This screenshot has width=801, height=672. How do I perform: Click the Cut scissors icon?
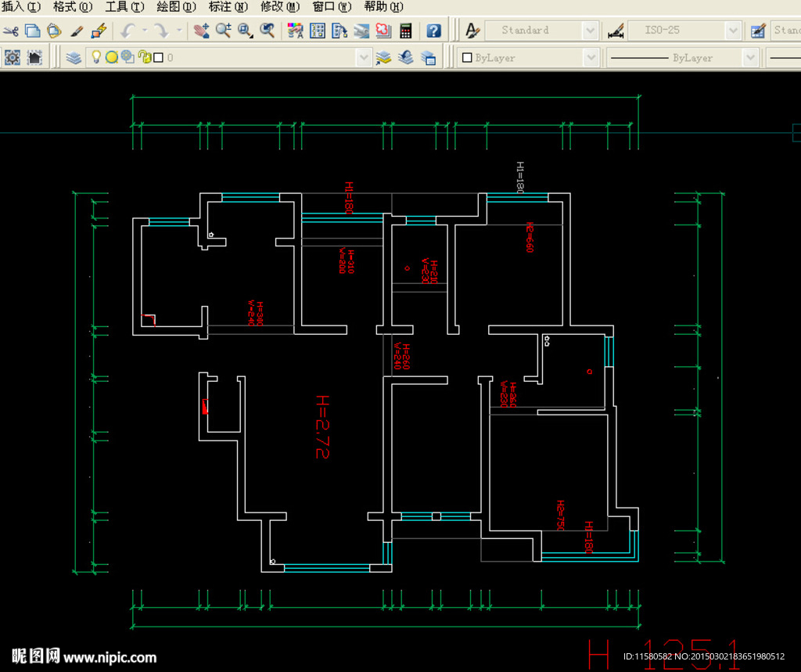click(x=10, y=31)
